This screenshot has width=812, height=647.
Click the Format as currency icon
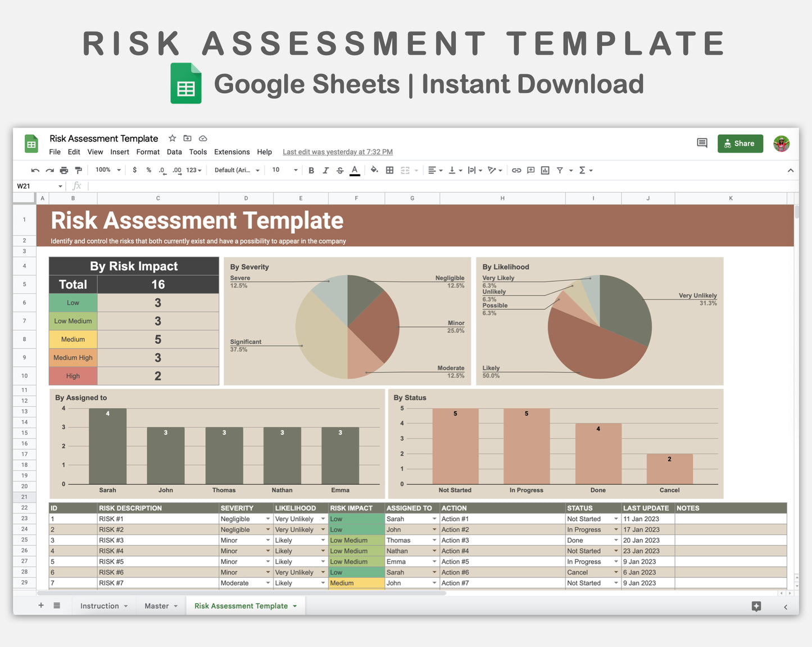135,170
